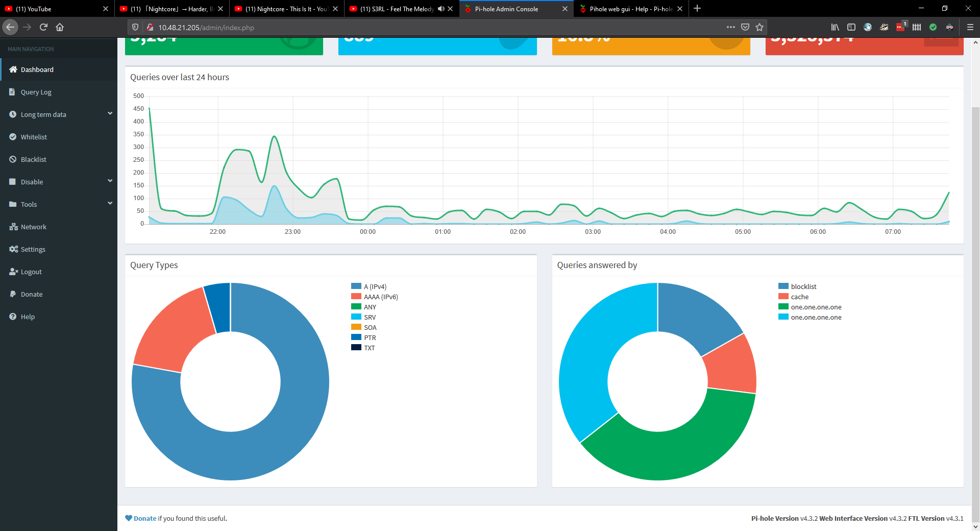Open Query Log from sidebar
The image size is (980, 531).
(x=59, y=92)
